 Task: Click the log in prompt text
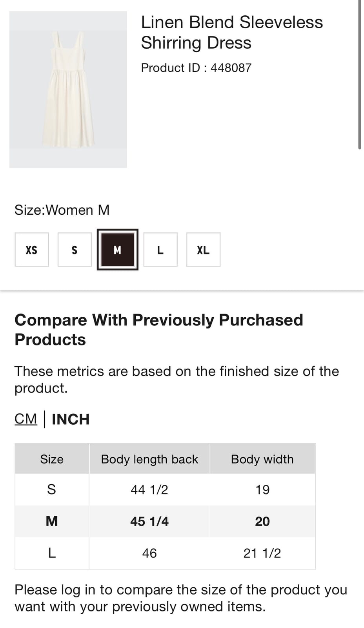pos(181,597)
